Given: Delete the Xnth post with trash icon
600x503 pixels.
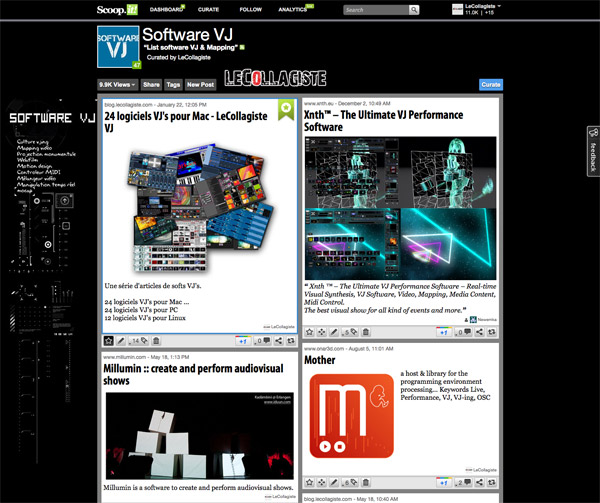Looking at the screenshot, I should 366,332.
